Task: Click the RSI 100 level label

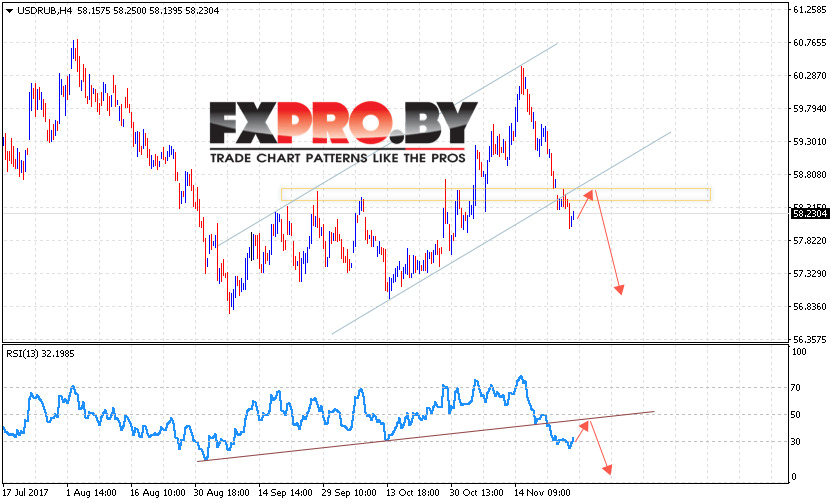Action: click(799, 352)
